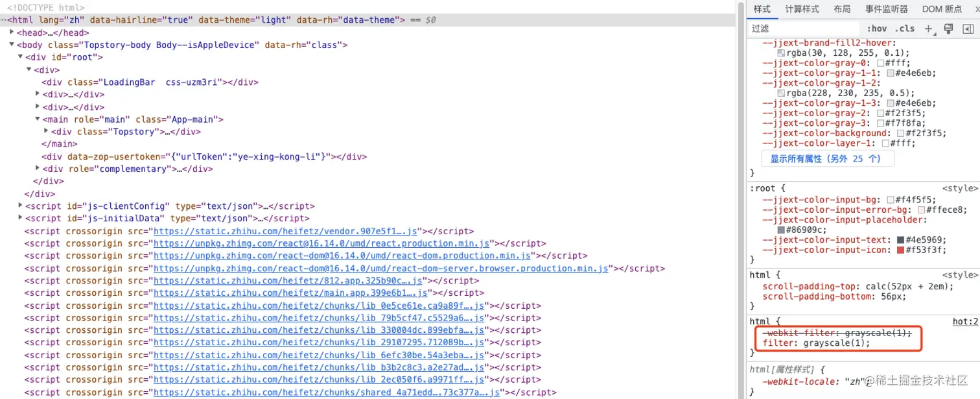Open color swatch for jjext-color-input-icon

pos(901,250)
